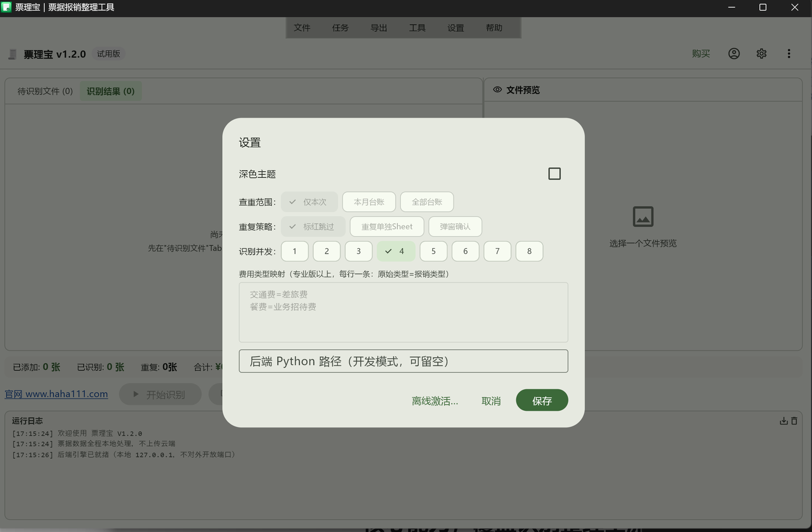The height and width of the screenshot is (532, 812).
Task: Open 离线激活... option
Action: pos(435,401)
